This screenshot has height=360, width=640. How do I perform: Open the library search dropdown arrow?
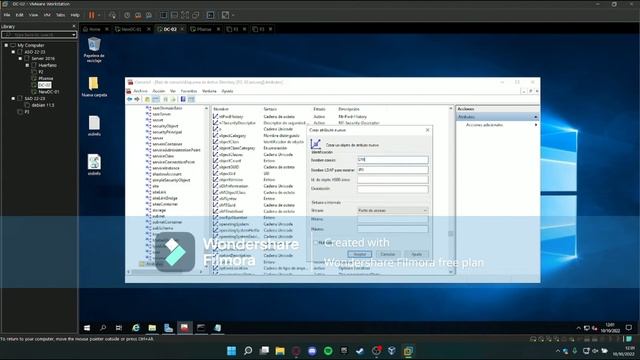[73, 35]
